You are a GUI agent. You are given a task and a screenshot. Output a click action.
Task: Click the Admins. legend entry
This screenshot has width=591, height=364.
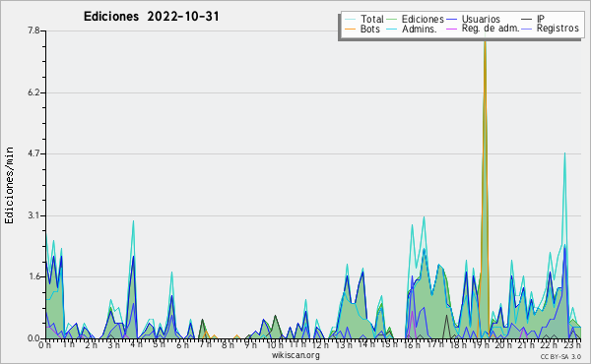(412, 29)
